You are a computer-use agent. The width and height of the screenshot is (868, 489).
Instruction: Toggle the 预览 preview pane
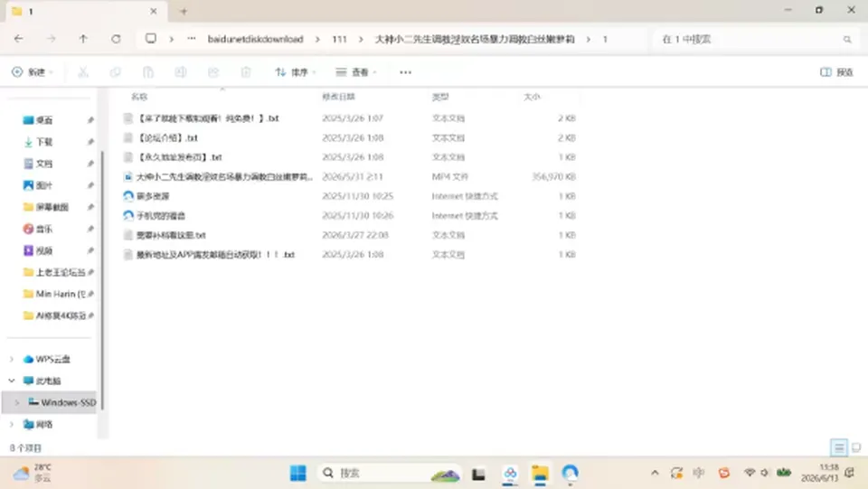tap(836, 72)
